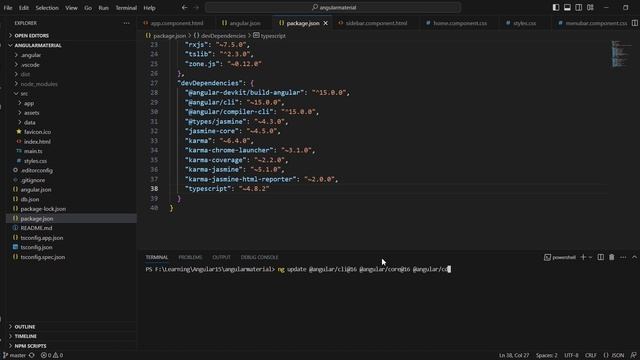This screenshot has height=360, width=640.
Task: Click JSON language mode in status bar
Action: [614, 356]
